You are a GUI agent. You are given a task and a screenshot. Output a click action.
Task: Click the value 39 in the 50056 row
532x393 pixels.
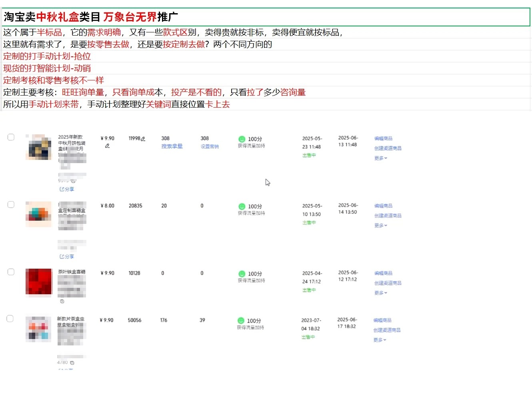(202, 320)
